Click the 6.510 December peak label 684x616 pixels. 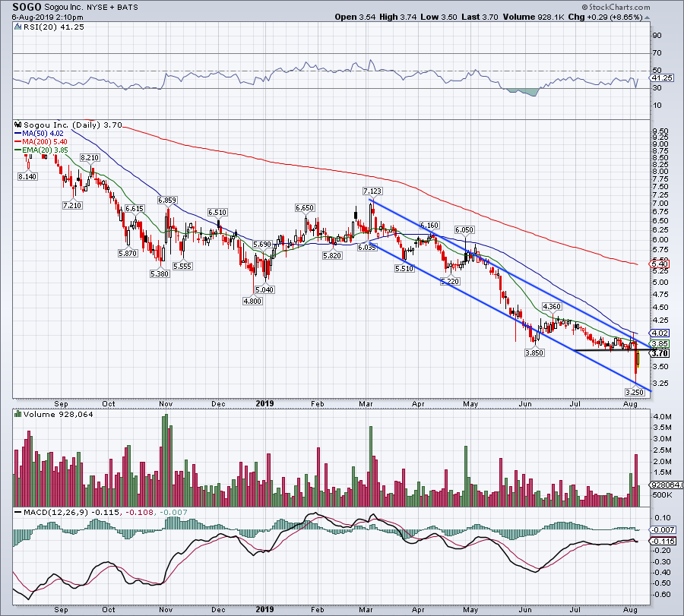point(217,213)
